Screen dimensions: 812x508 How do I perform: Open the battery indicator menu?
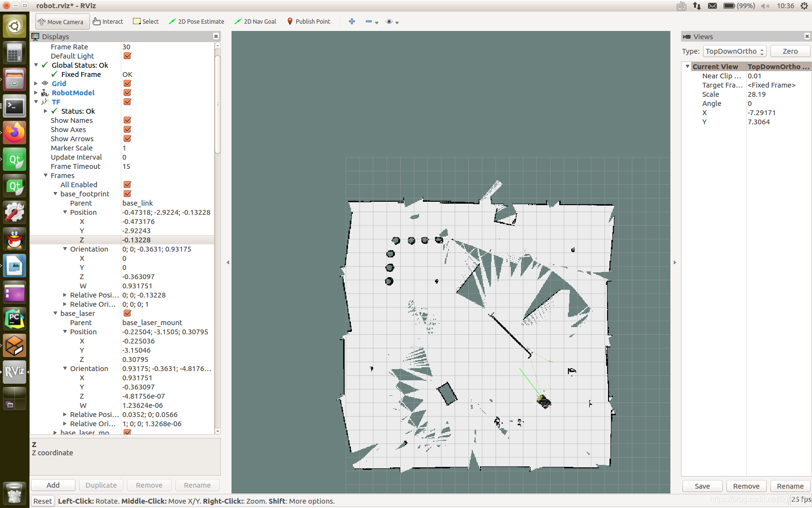click(739, 6)
